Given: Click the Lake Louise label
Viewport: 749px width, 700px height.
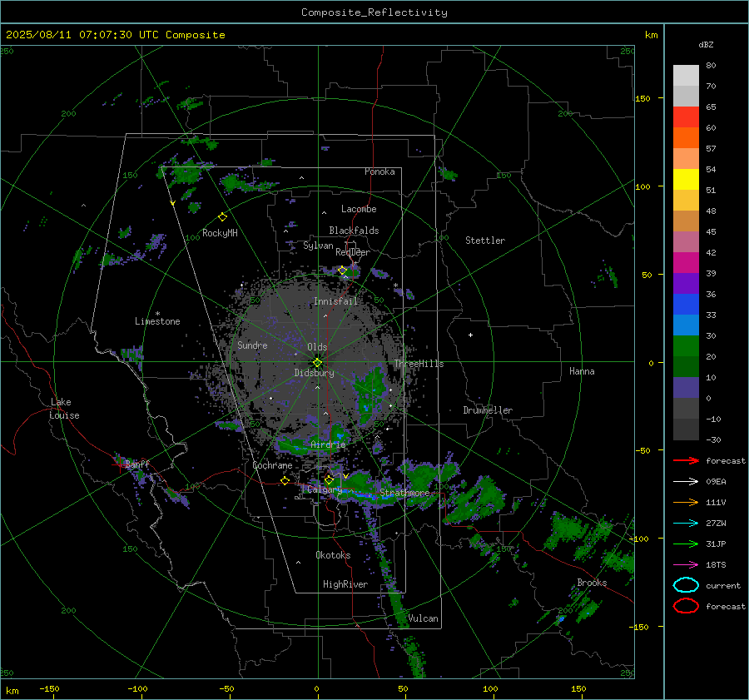Looking at the screenshot, I should (x=64, y=409).
